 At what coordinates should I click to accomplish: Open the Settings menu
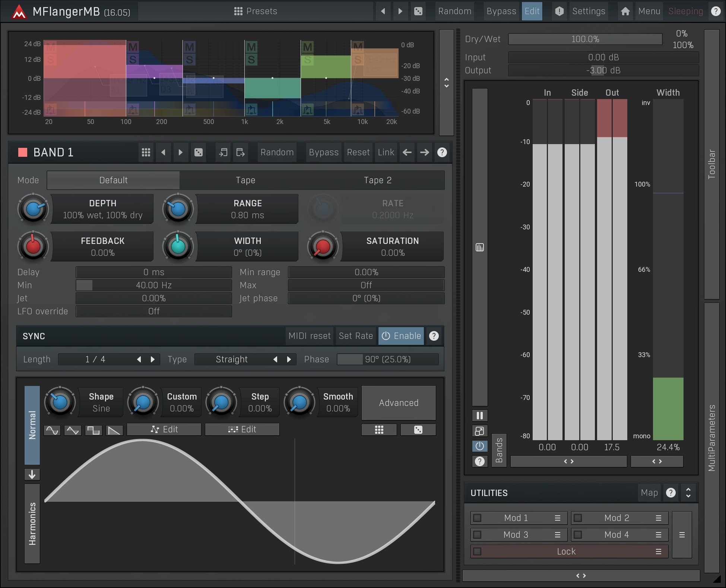(589, 11)
